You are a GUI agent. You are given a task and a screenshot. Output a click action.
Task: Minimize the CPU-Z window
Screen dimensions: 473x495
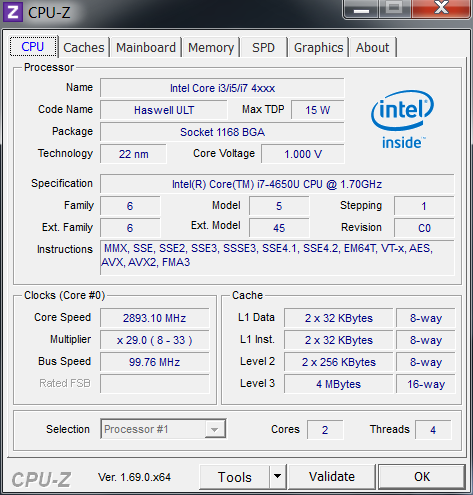click(x=361, y=9)
